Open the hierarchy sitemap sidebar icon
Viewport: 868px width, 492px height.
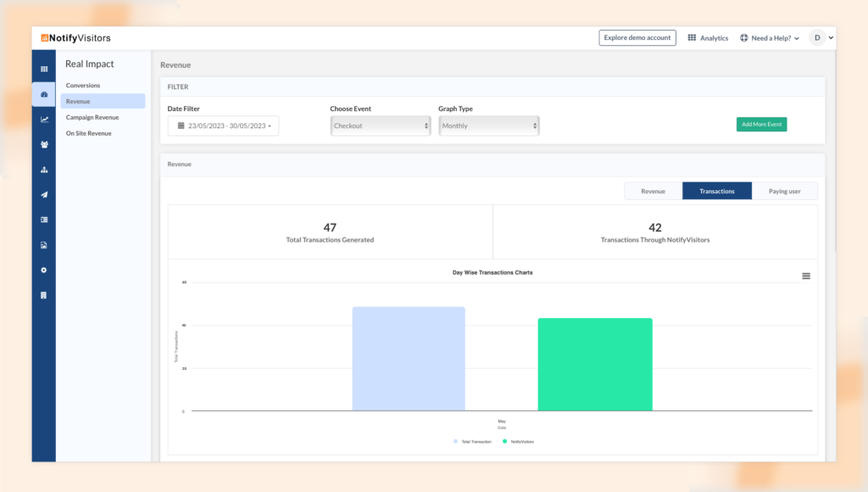[44, 170]
